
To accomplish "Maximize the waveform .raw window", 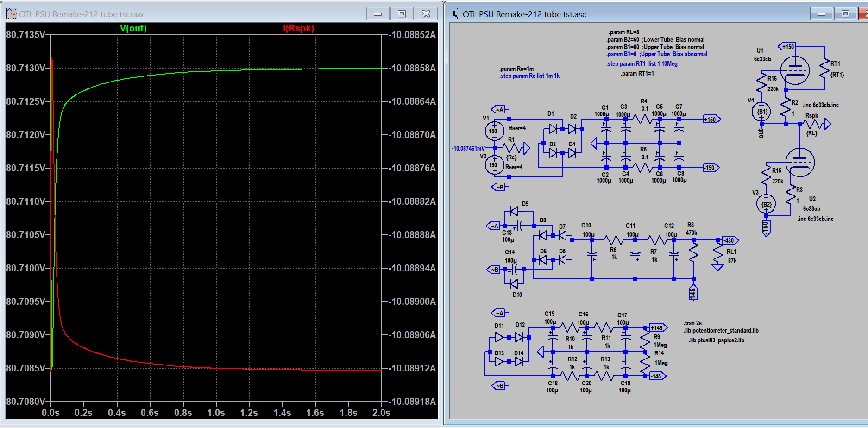I will tap(402, 14).
